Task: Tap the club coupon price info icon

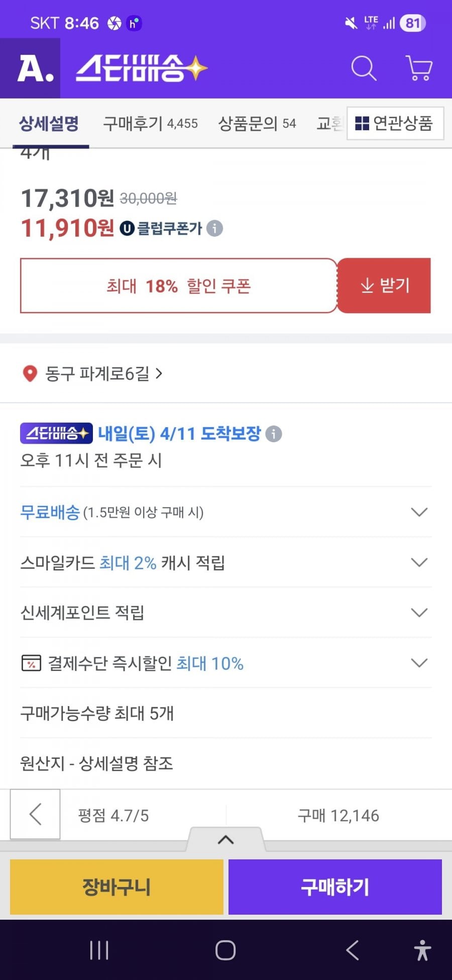Action: tap(215, 229)
